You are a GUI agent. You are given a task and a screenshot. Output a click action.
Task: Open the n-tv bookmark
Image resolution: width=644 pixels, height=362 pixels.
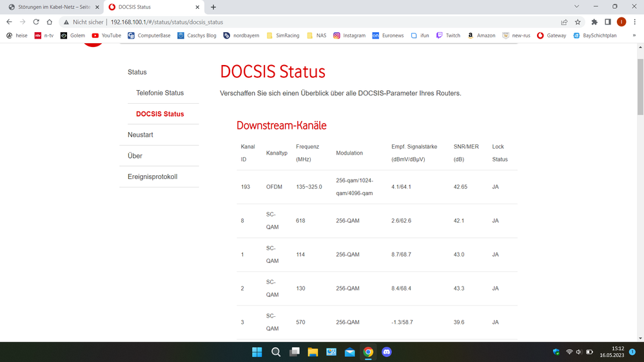coord(44,35)
